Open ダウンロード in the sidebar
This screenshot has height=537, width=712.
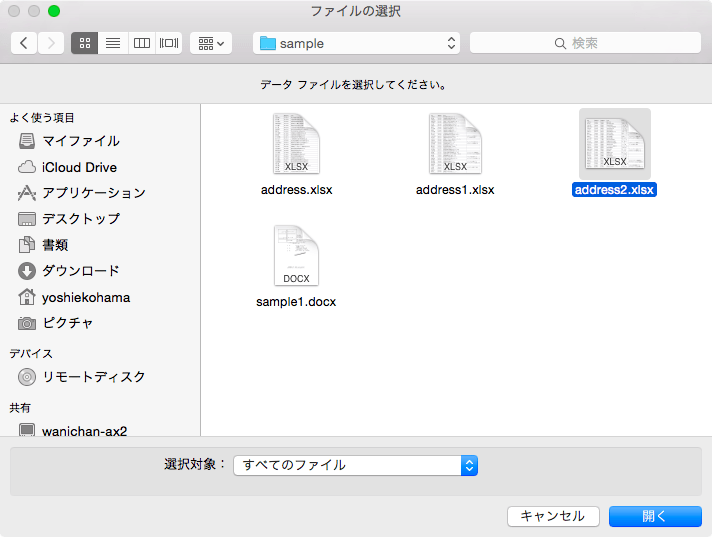click(81, 271)
